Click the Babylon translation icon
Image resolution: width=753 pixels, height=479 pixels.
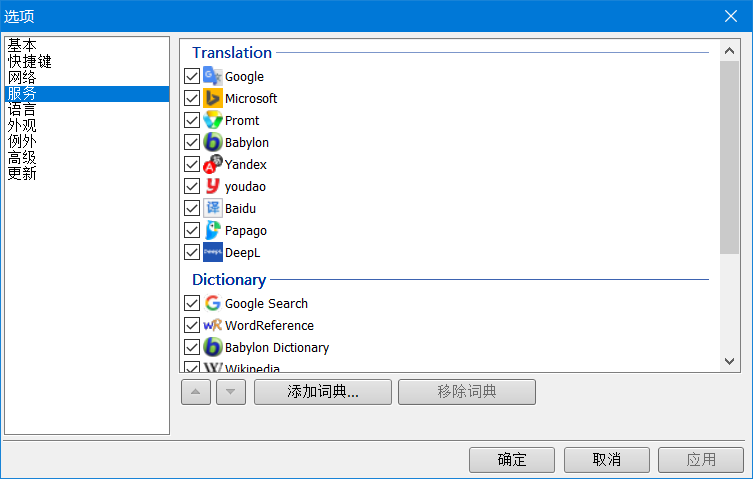(212, 142)
